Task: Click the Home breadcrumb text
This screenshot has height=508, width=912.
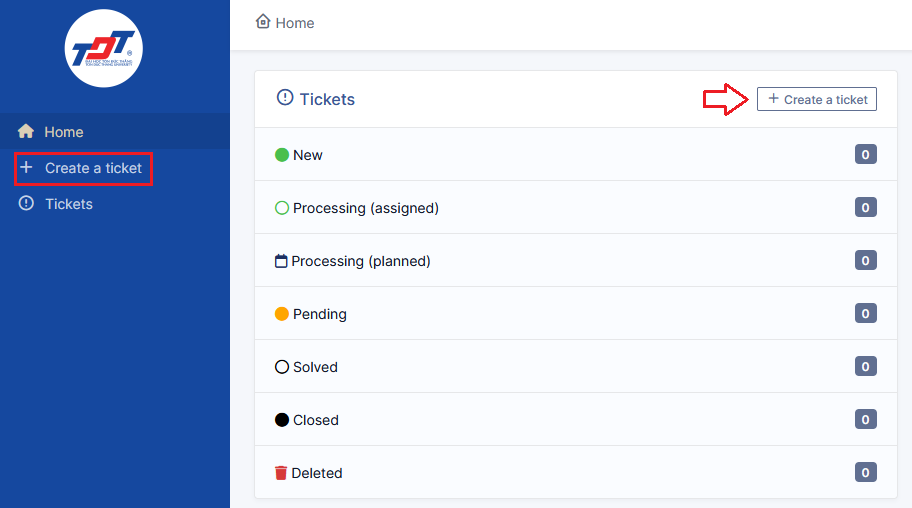Action: tap(295, 23)
